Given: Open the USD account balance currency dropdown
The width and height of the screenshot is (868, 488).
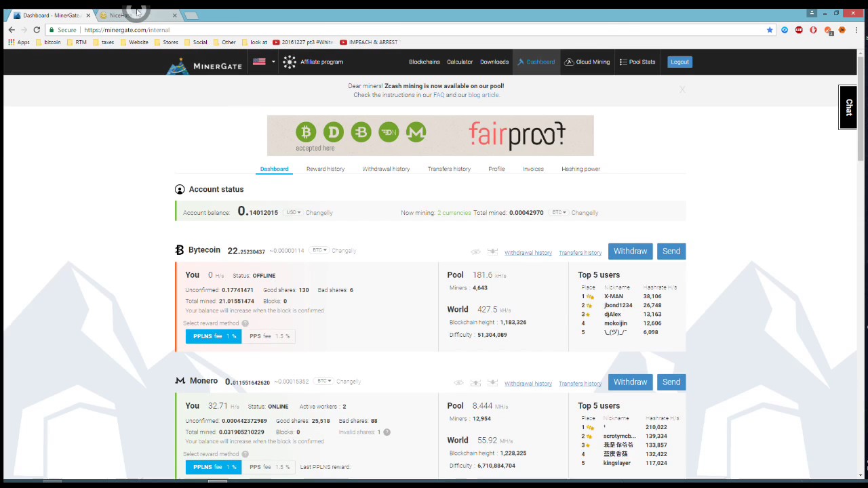Looking at the screenshot, I should [293, 213].
